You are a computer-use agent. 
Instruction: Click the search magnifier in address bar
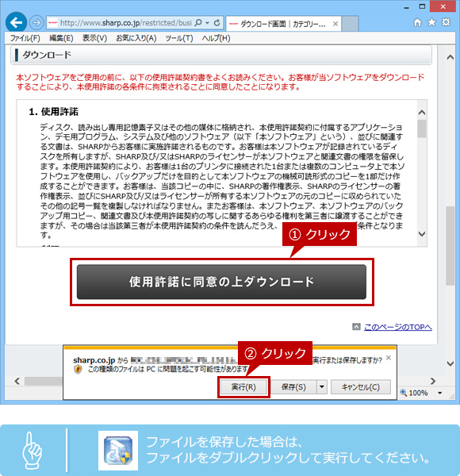pyautogui.click(x=197, y=23)
